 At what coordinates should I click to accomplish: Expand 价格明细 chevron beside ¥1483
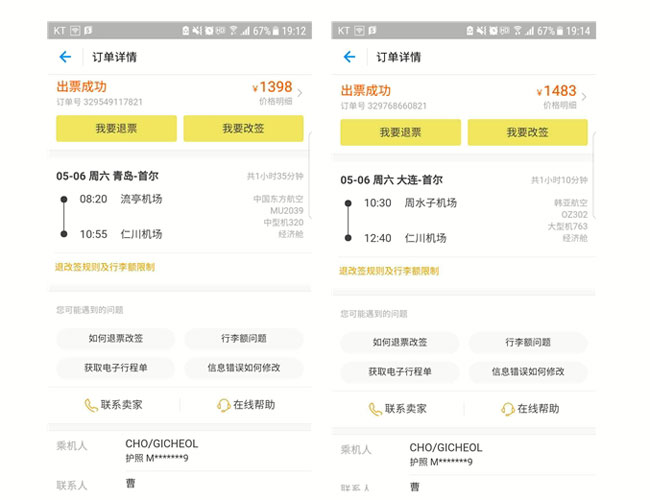coord(584,97)
